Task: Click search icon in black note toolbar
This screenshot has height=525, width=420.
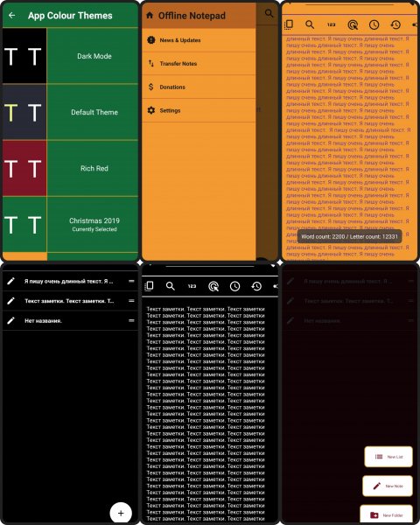Action: pyautogui.click(x=171, y=286)
